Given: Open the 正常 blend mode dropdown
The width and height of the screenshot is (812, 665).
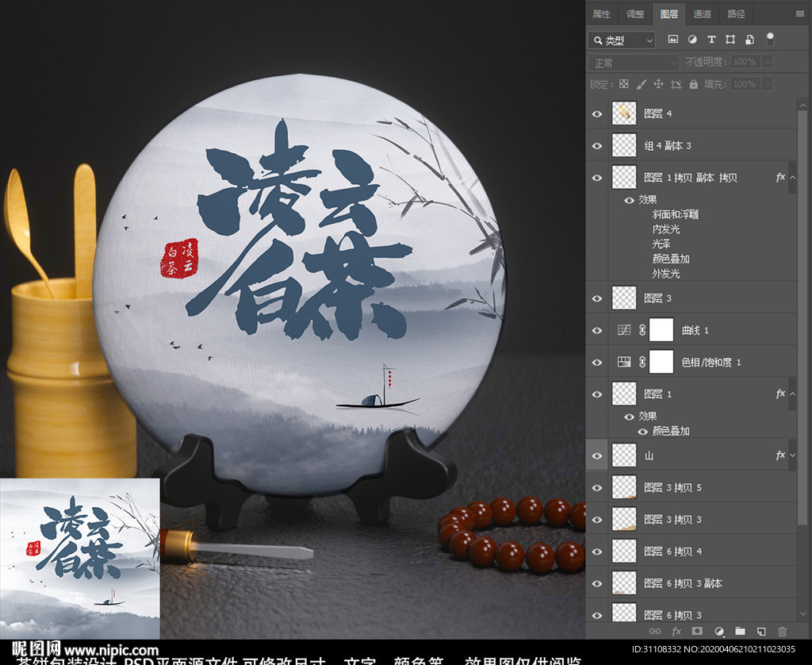Looking at the screenshot, I should (x=634, y=63).
